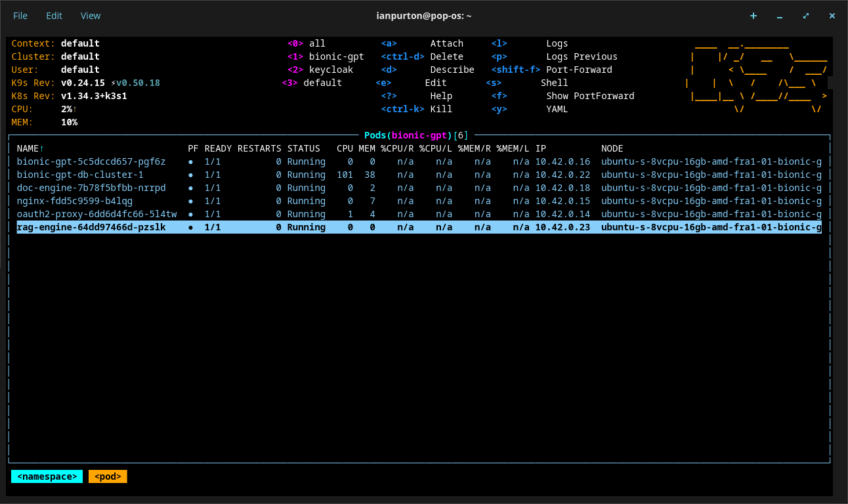Click the minimize window icon
Viewport: 848px width, 504px height.
click(779, 16)
